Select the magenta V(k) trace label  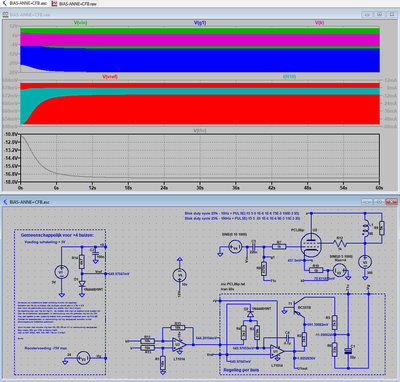(x=319, y=23)
